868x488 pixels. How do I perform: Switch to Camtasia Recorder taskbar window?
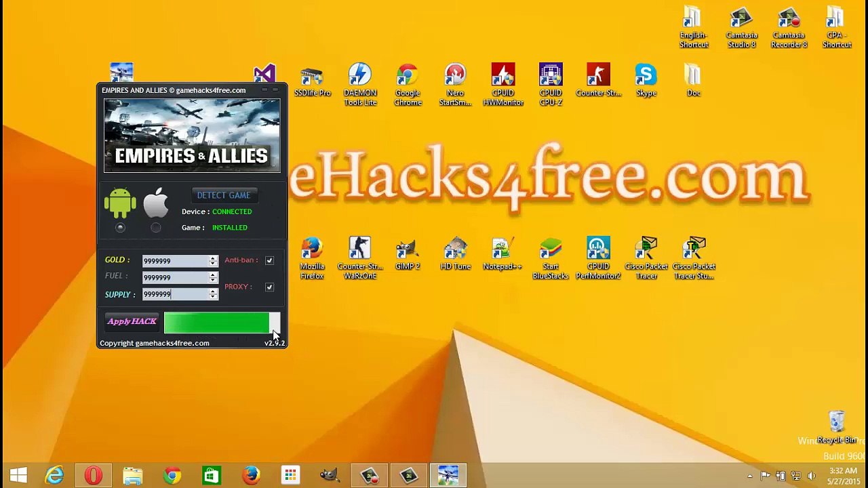coord(370,476)
